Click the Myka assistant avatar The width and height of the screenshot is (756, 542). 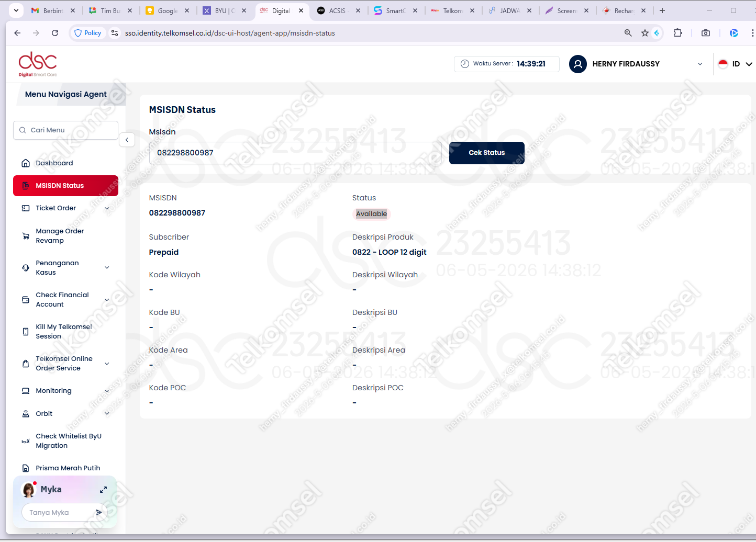point(28,490)
